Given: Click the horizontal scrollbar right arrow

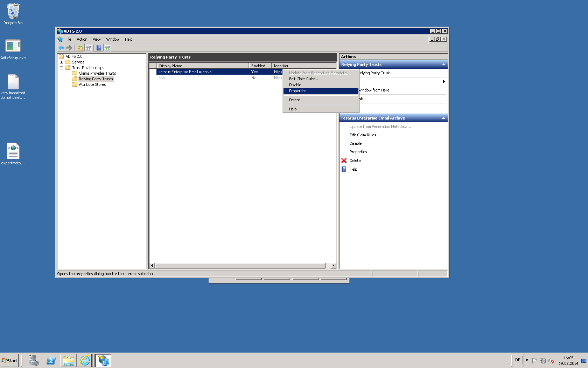Looking at the screenshot, I should [334, 266].
